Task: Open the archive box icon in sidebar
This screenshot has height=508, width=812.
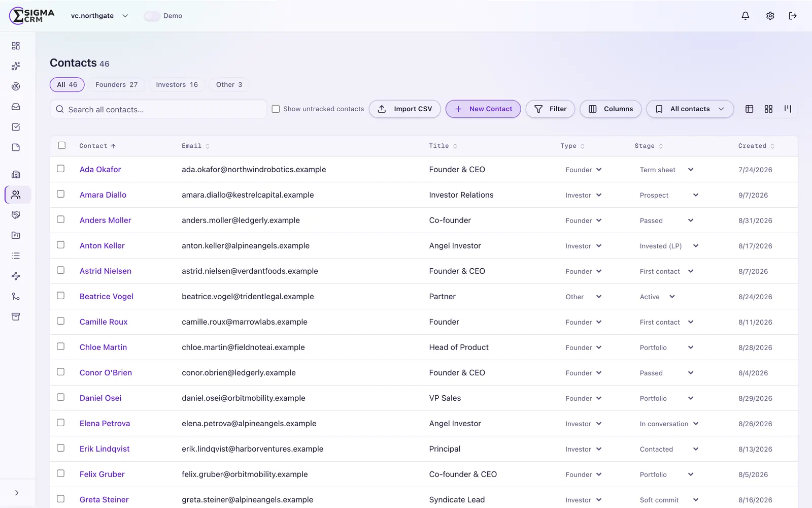Action: 16,316
